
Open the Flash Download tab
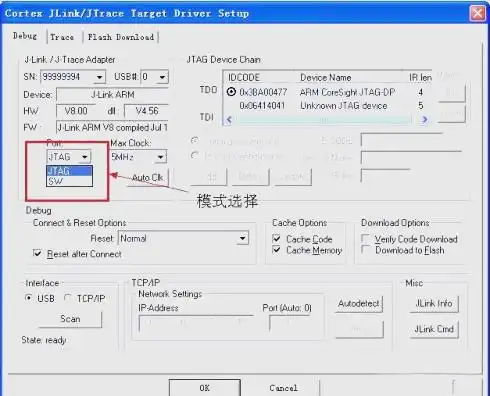pos(121,37)
